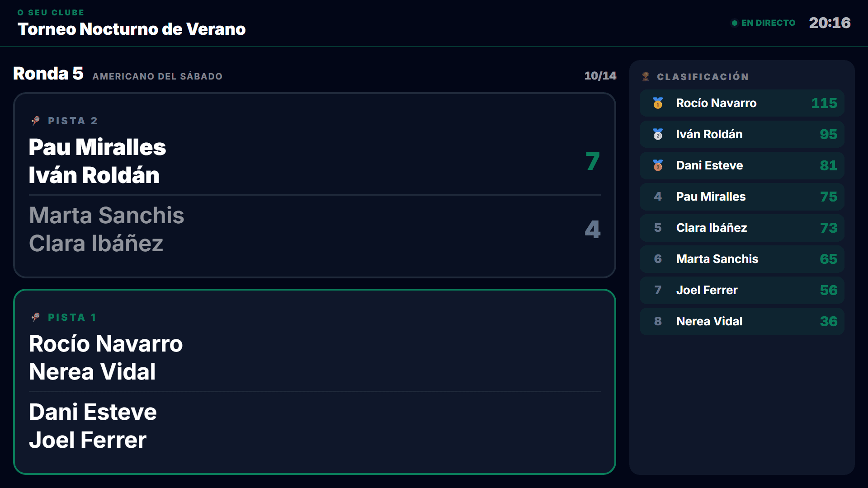Image resolution: width=868 pixels, height=488 pixels.
Task: Click the Ronda 5 heading
Action: 48,73
